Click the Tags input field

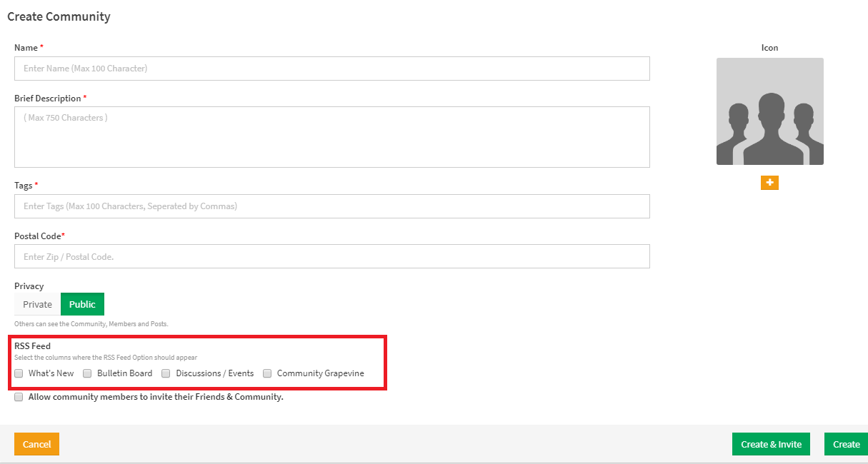[x=332, y=206]
